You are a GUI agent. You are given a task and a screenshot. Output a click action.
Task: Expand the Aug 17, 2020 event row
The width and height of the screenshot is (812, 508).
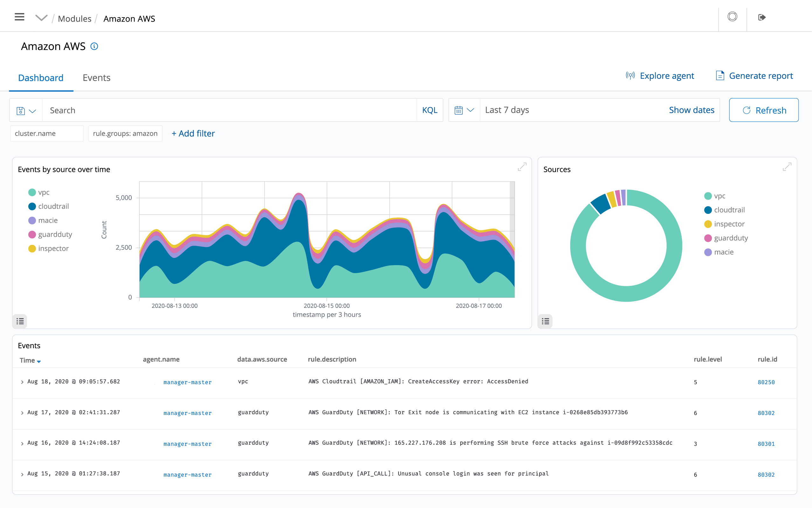click(x=22, y=413)
